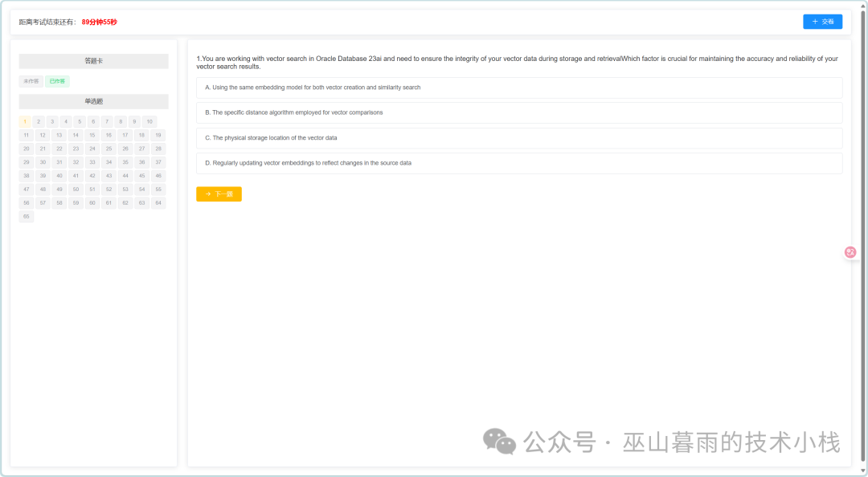Pick answer C about physical storage location
This screenshot has width=868, height=477.
(x=519, y=138)
